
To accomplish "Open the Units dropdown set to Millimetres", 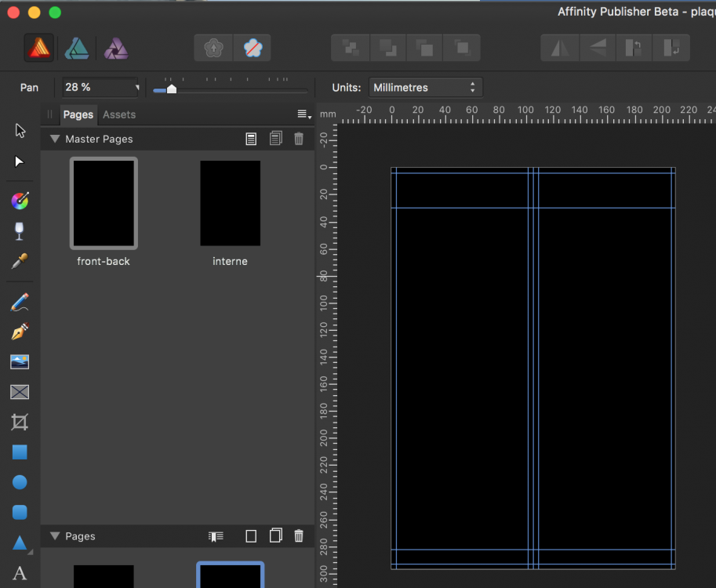I will click(x=425, y=88).
